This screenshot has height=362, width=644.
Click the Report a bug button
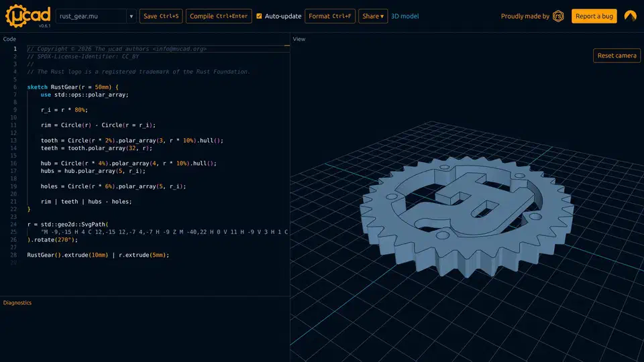click(x=594, y=16)
